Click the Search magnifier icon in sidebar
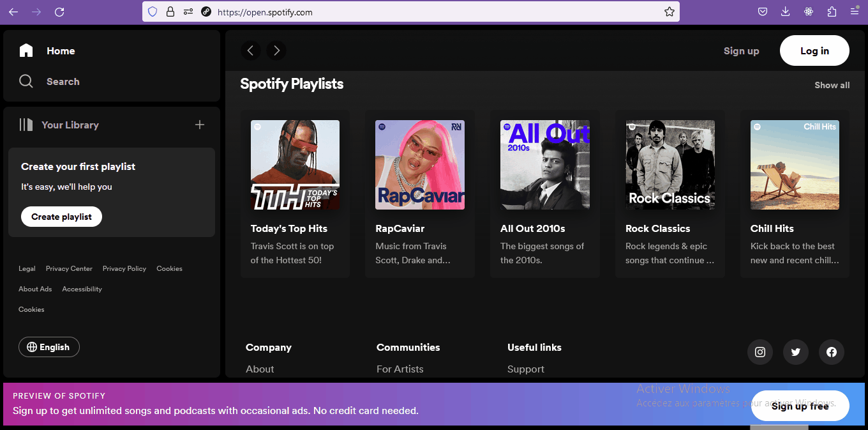 tap(26, 81)
